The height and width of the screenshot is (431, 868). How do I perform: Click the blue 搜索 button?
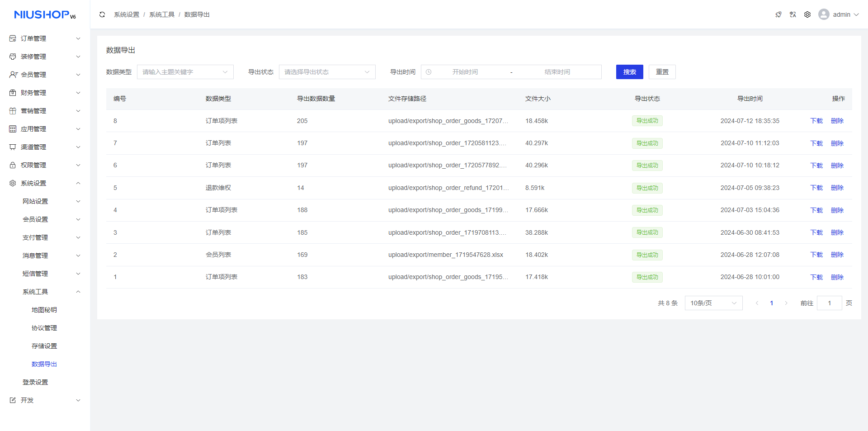pyautogui.click(x=629, y=72)
